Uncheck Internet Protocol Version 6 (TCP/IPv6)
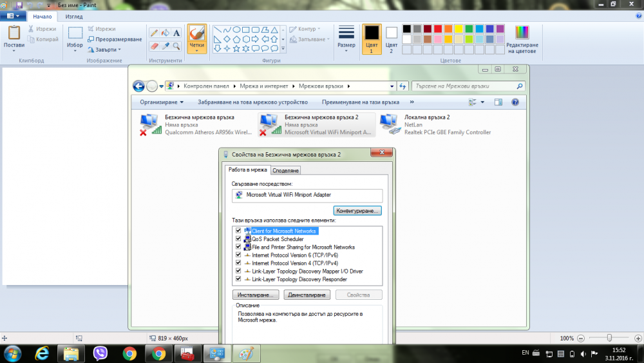 click(x=238, y=255)
